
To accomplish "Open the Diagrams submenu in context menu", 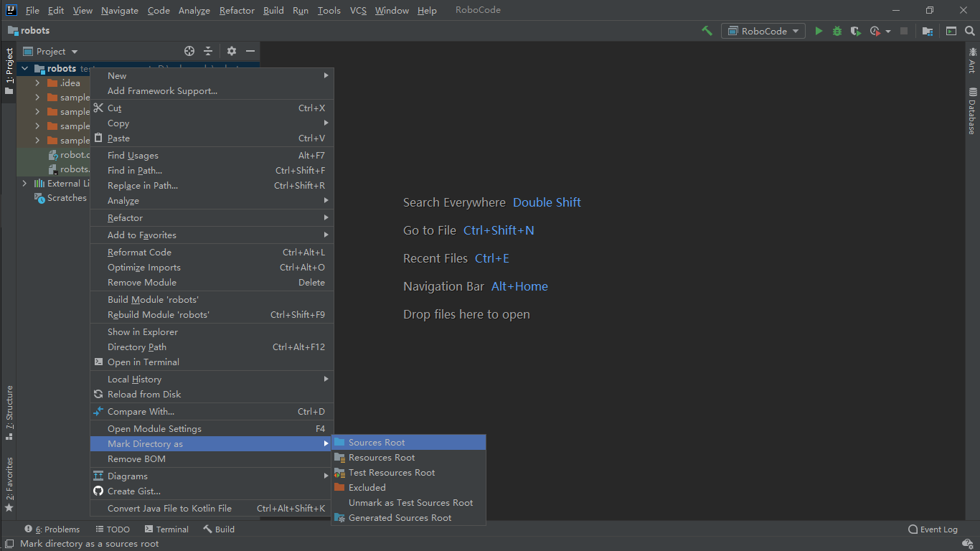I will point(212,476).
